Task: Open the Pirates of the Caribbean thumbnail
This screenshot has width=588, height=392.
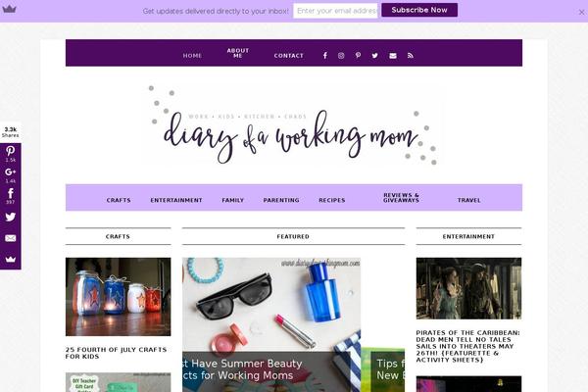Action: pyautogui.click(x=468, y=288)
